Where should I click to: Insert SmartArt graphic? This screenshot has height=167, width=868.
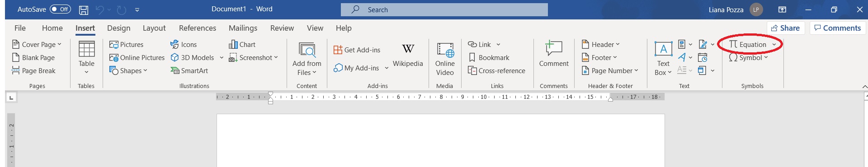tap(189, 70)
